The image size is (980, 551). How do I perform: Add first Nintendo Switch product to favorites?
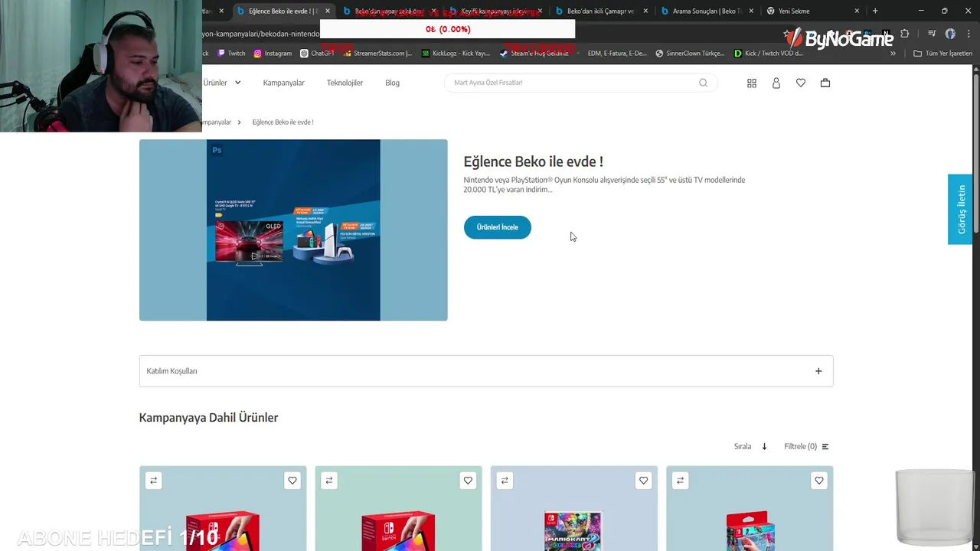pyautogui.click(x=292, y=481)
